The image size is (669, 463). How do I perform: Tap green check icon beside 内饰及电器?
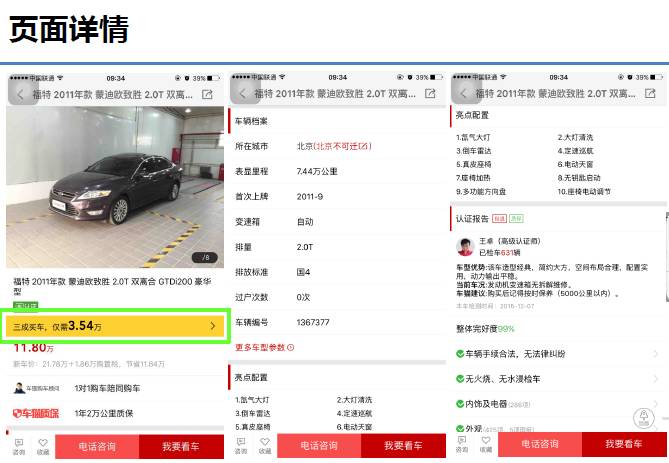click(x=460, y=404)
